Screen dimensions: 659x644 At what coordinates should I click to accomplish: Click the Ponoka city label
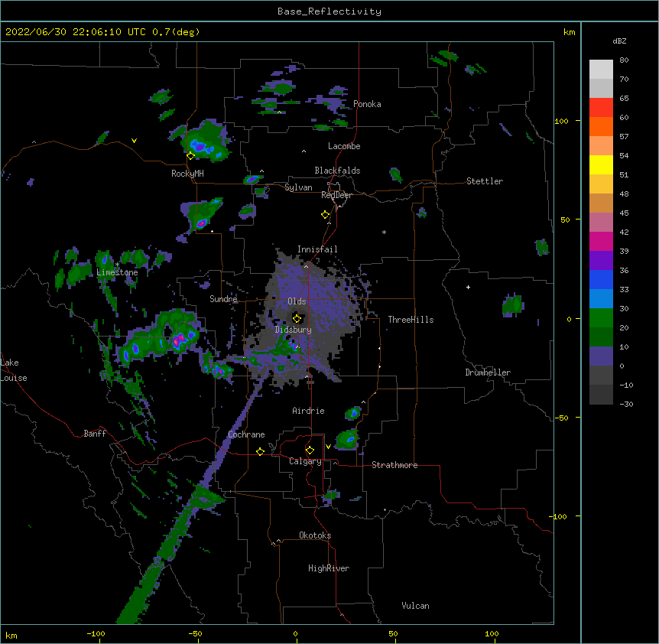[x=367, y=104]
